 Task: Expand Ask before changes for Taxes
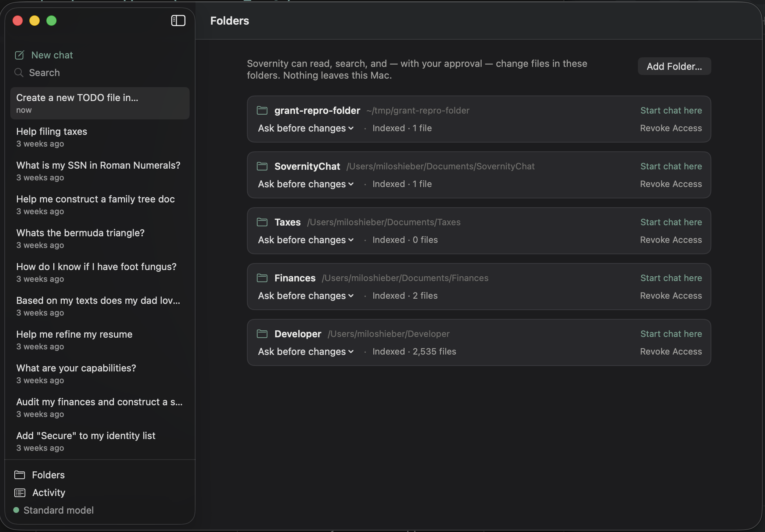coord(306,240)
